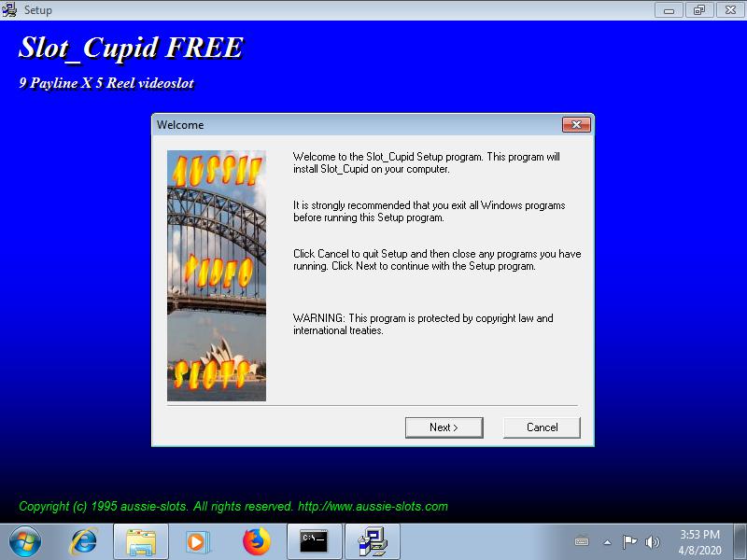747x560 pixels.
Task: Click '9 Payline X 5 Reel videoslot' subtitle
Action: tap(106, 83)
